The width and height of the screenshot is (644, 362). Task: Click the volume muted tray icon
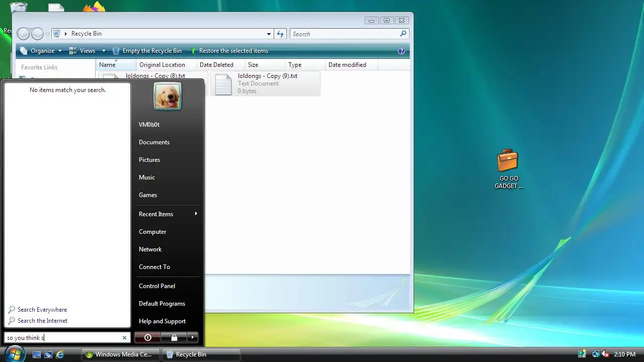click(606, 354)
